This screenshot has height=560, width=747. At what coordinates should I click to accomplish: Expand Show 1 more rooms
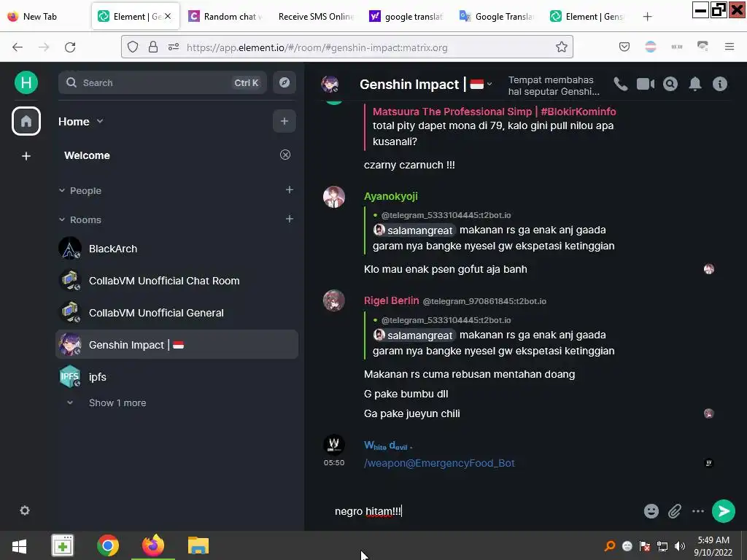117,402
